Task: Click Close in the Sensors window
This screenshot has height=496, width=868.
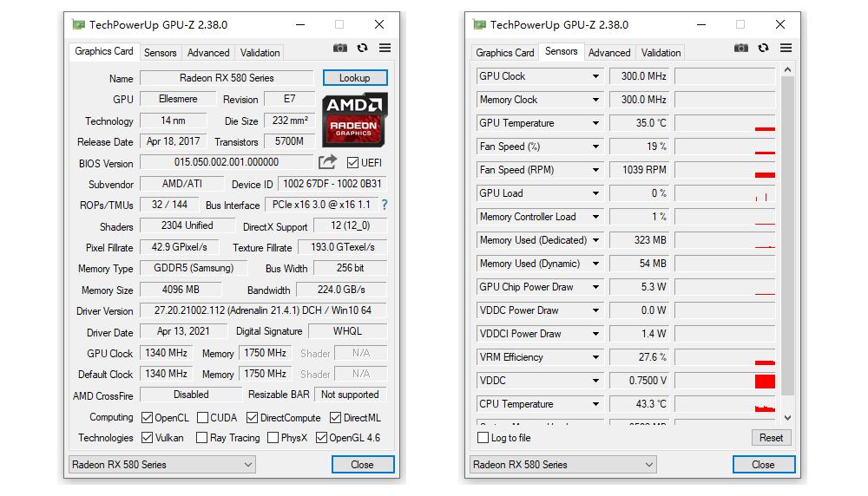Action: 763,465
